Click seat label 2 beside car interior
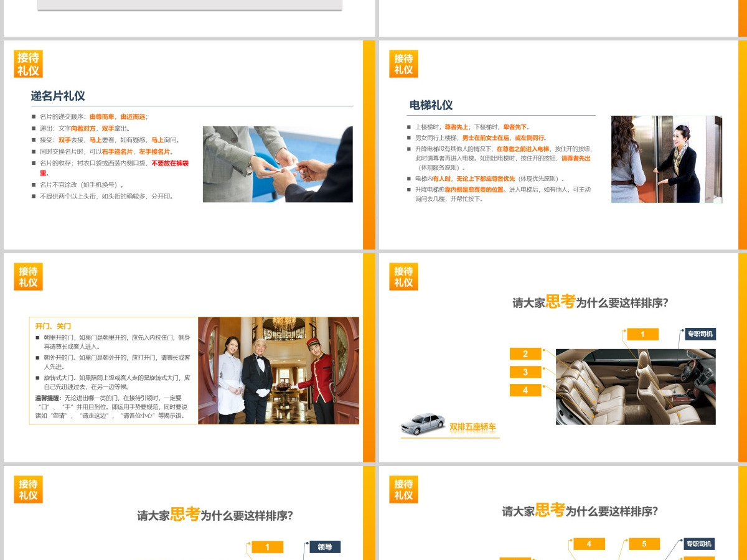747x560 pixels. coord(525,353)
